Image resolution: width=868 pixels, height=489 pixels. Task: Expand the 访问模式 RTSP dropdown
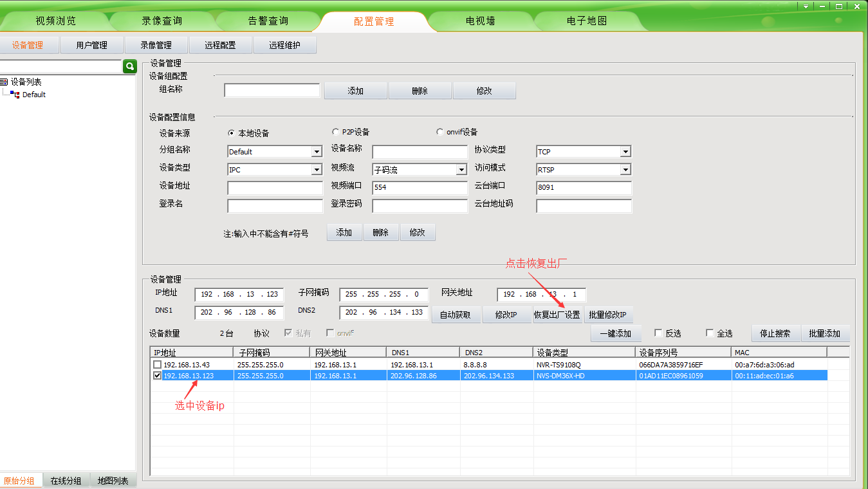pos(625,170)
